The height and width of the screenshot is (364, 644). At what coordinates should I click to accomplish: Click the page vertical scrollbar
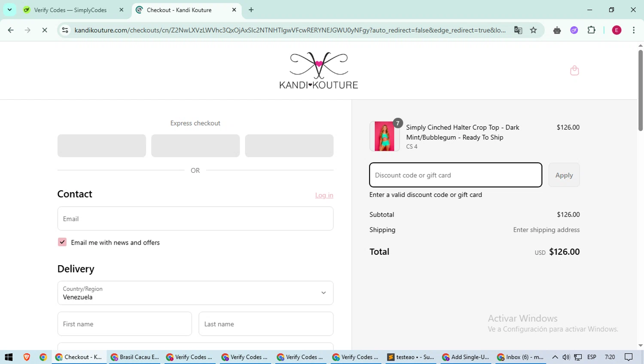641,90
